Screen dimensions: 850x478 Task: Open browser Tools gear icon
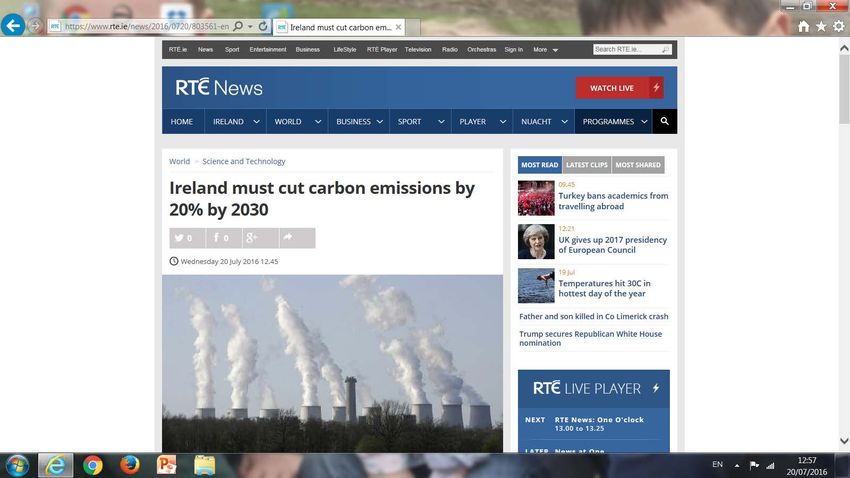pos(839,26)
